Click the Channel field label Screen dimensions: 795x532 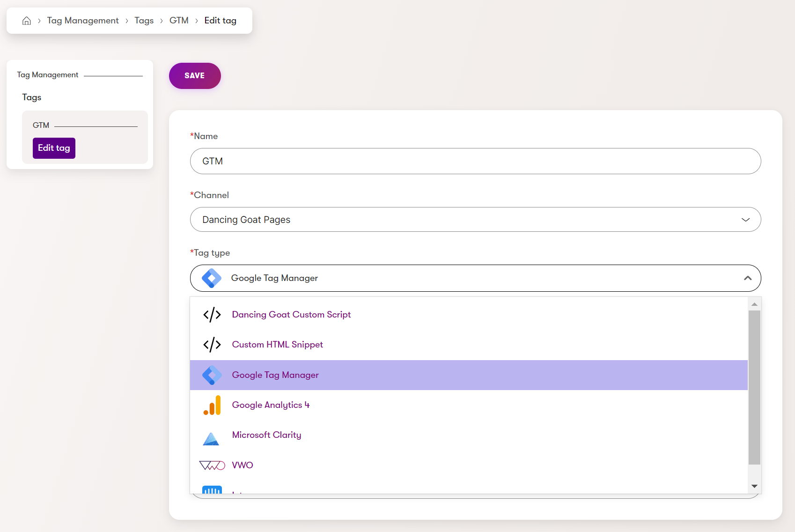[210, 195]
